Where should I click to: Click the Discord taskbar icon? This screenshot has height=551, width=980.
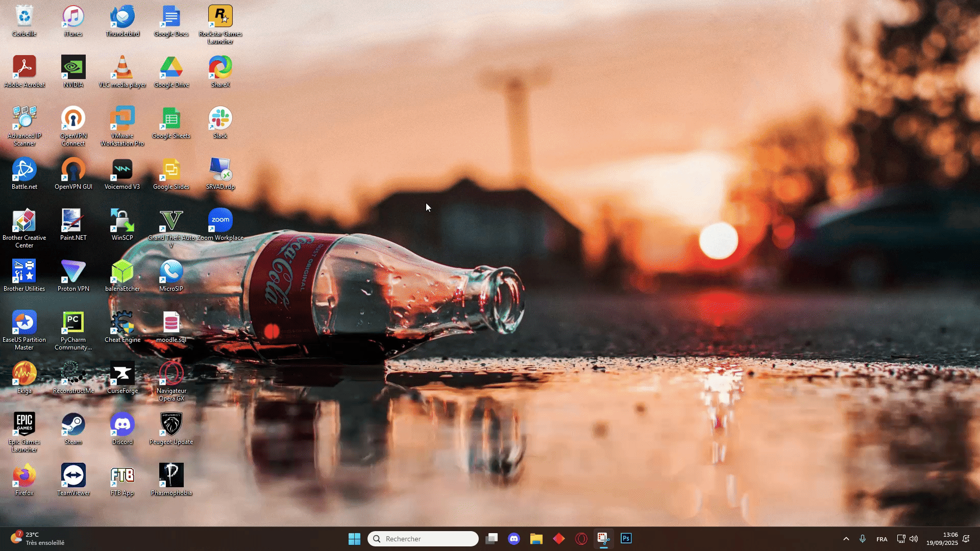(x=514, y=539)
